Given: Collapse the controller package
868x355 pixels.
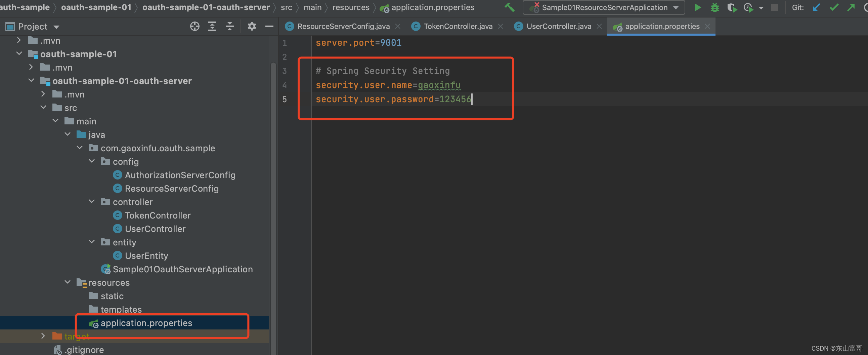Looking at the screenshot, I should [92, 202].
